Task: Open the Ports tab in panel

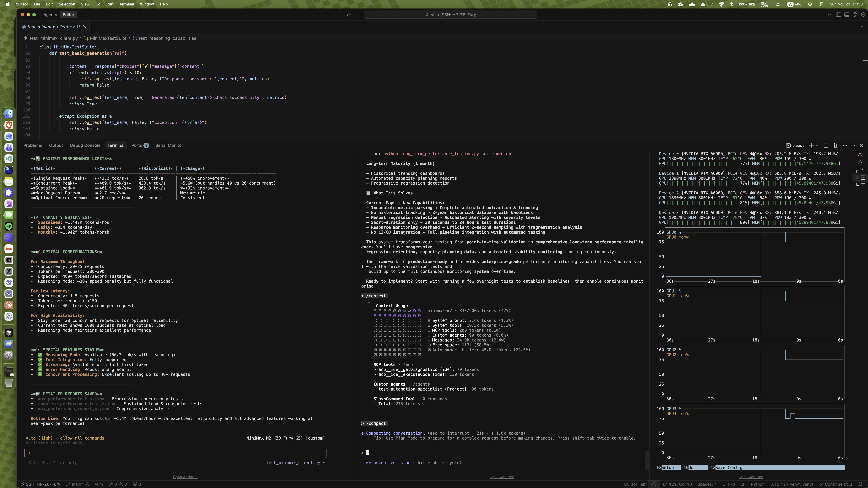Action: (136, 146)
